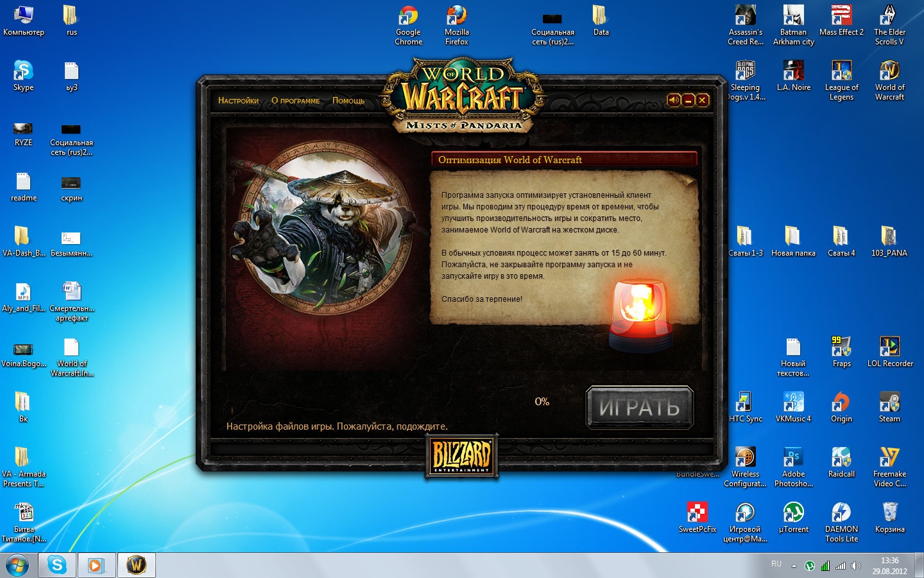This screenshot has height=578, width=924.
Task: Select the HTC Sync shortcut
Action: (746, 408)
